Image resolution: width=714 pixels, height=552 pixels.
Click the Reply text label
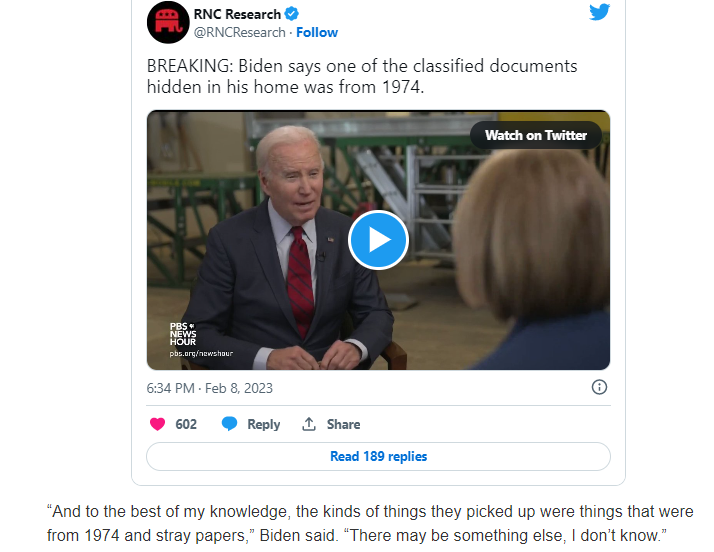pos(264,424)
